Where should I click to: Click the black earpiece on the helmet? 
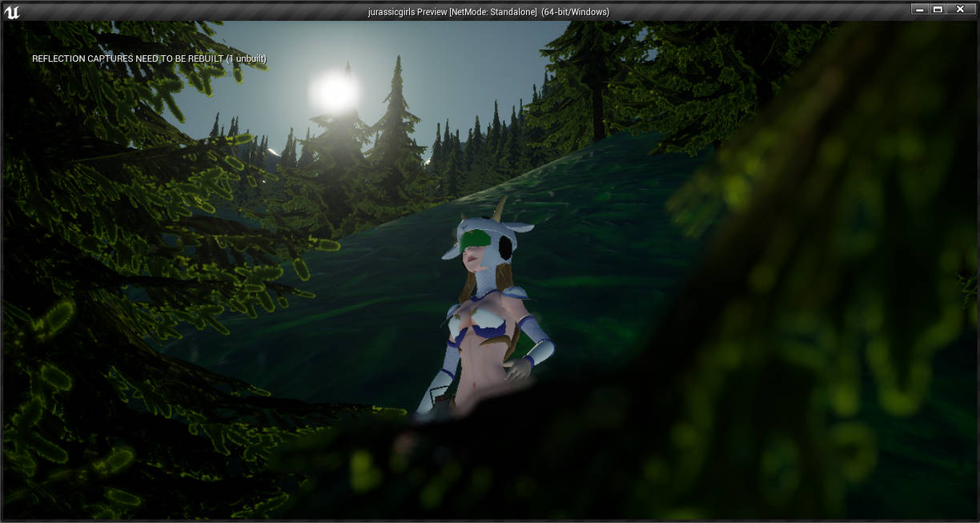point(505,251)
